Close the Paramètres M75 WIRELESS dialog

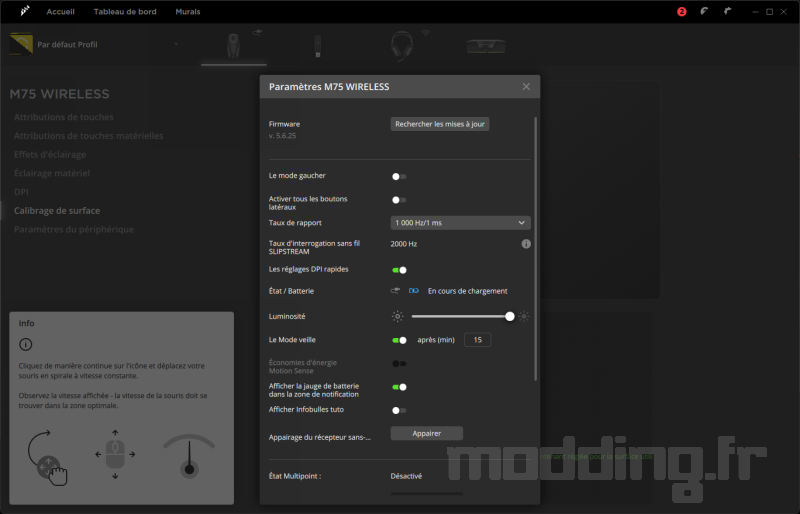coord(526,87)
